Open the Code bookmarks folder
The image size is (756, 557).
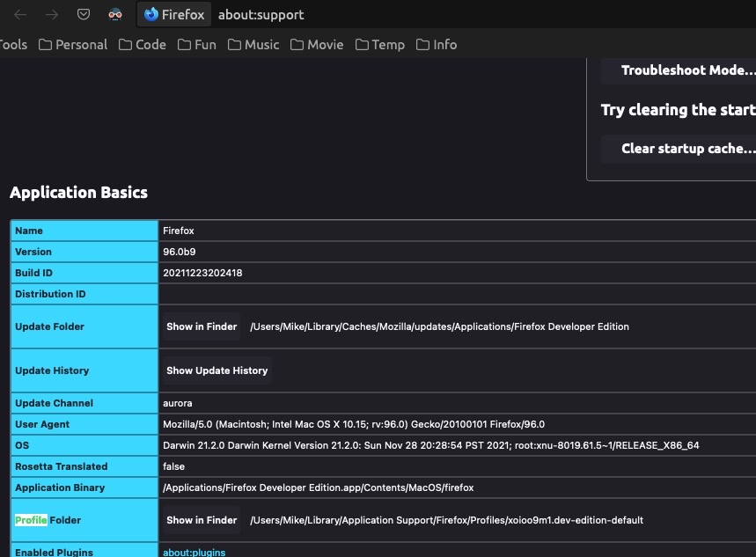point(143,45)
